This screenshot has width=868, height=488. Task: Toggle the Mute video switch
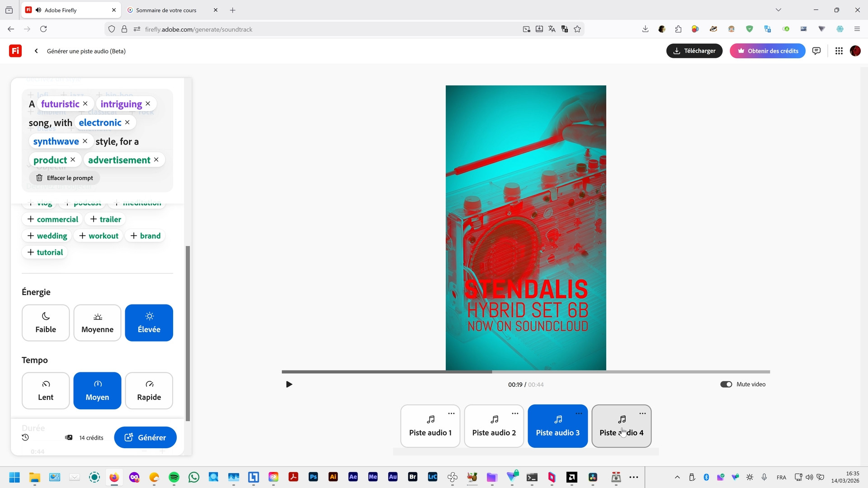pos(726,385)
